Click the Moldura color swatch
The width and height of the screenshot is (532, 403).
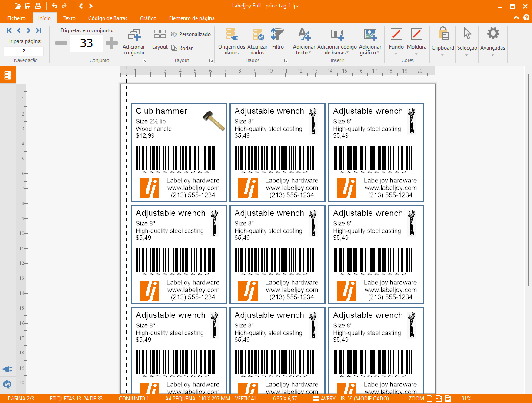click(x=416, y=34)
